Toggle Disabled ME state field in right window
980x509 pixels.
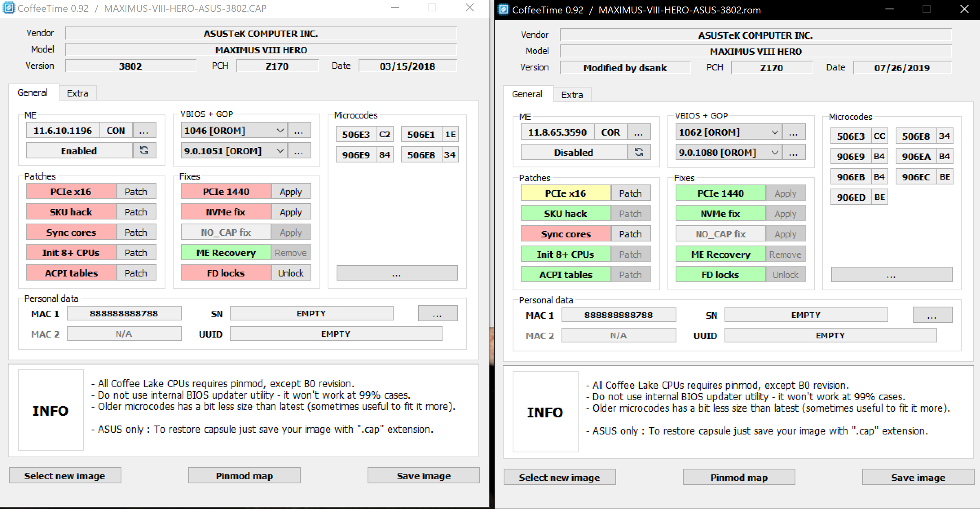(x=573, y=152)
